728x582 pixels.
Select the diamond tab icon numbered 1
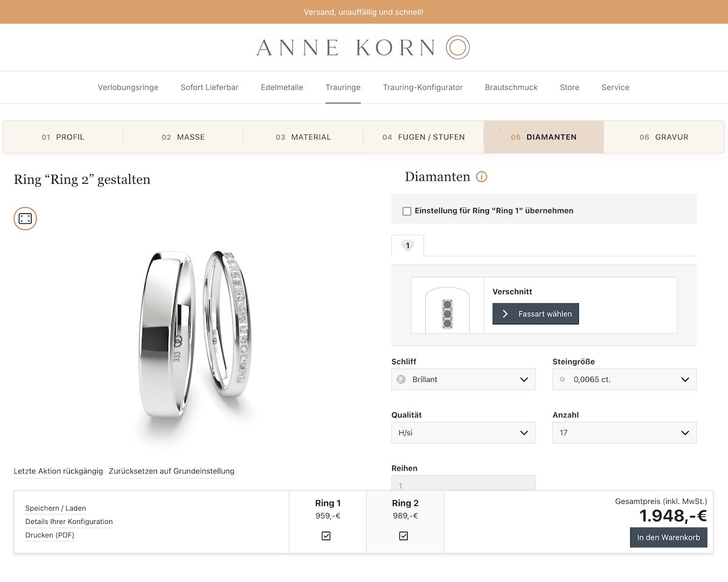(x=408, y=246)
